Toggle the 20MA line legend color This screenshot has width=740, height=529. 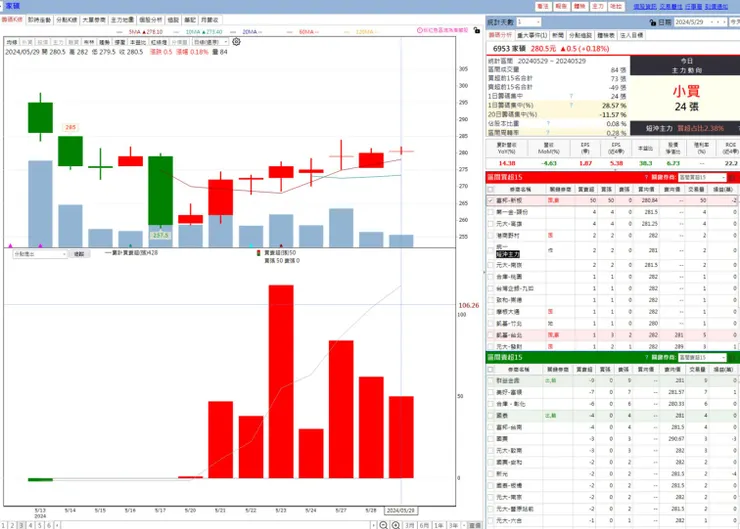tap(234, 32)
